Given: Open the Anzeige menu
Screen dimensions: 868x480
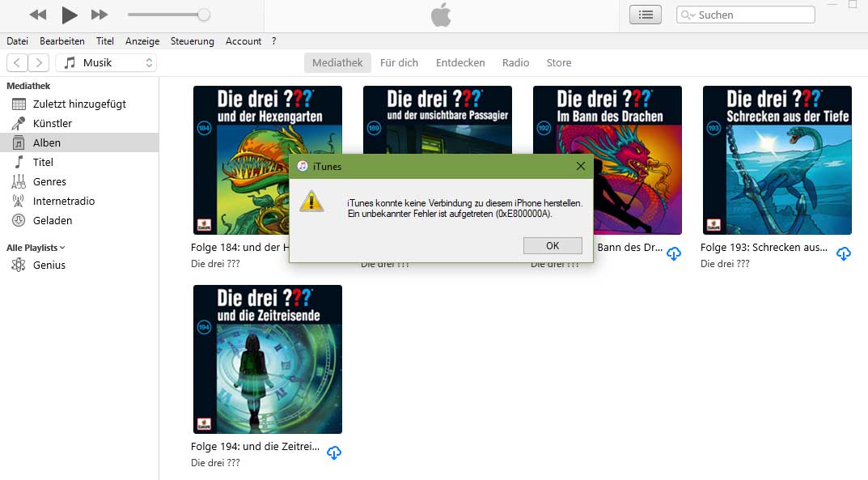Looking at the screenshot, I should (142, 41).
